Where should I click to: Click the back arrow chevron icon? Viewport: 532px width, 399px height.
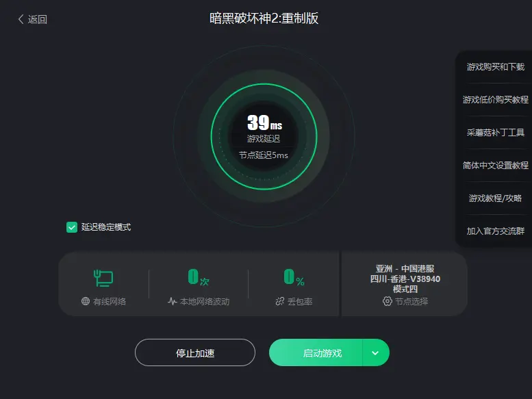point(21,19)
